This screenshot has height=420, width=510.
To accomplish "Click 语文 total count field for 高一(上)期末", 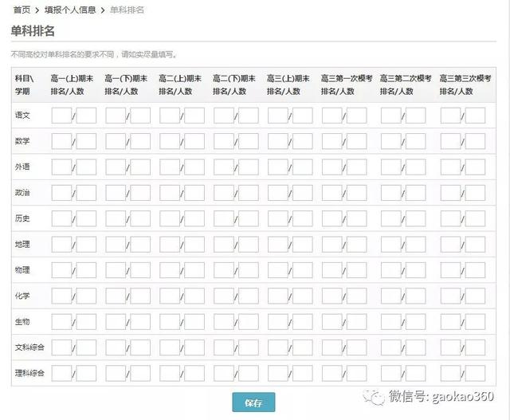I will coord(86,116).
